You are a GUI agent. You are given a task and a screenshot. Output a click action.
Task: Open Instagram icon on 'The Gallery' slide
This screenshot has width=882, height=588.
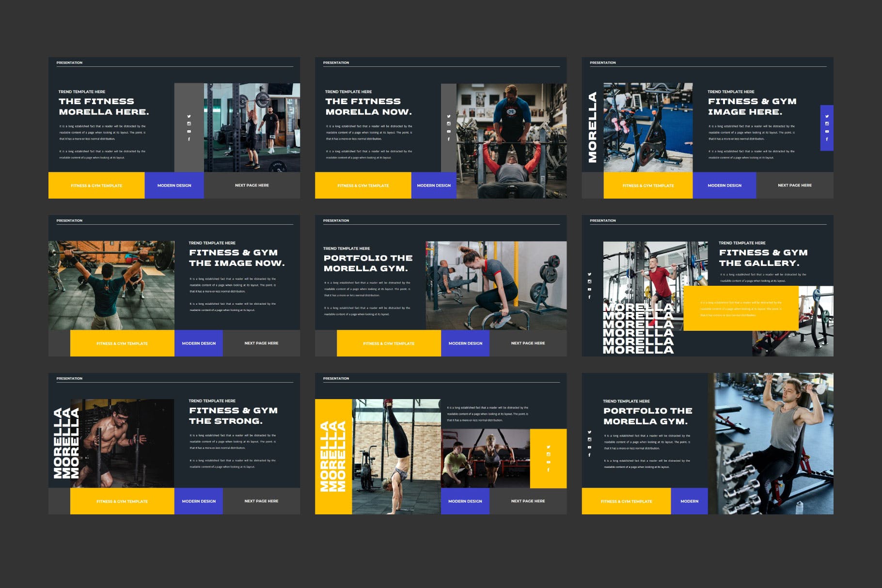(589, 281)
